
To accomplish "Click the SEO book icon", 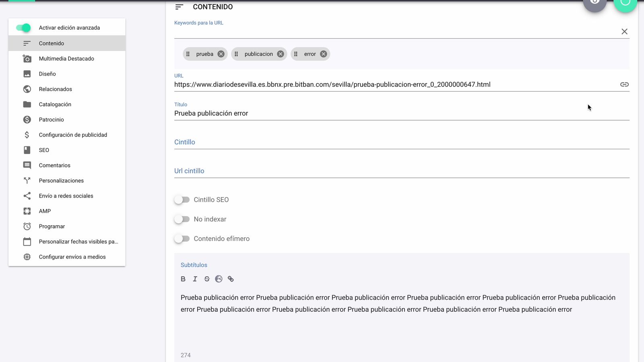I will click(x=27, y=150).
